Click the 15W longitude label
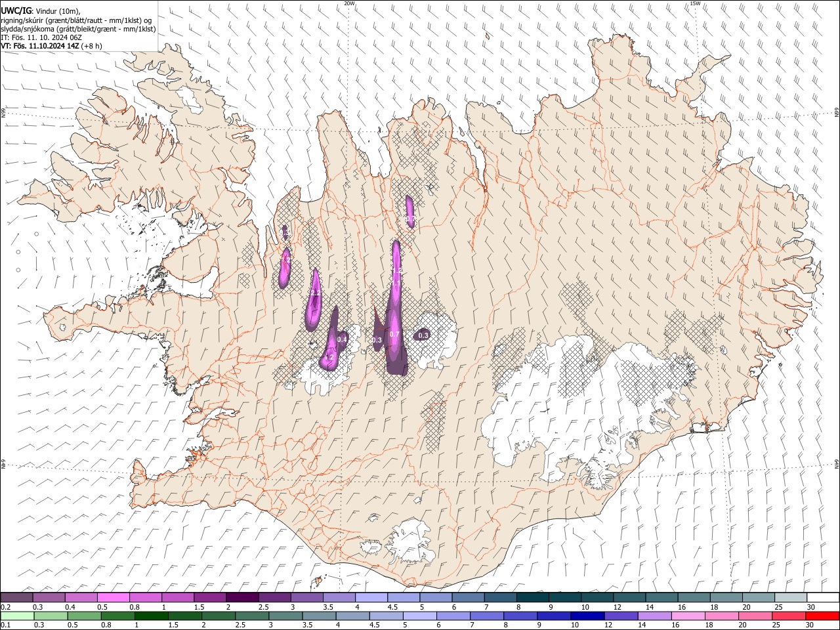The width and height of the screenshot is (840, 630). tap(695, 3)
